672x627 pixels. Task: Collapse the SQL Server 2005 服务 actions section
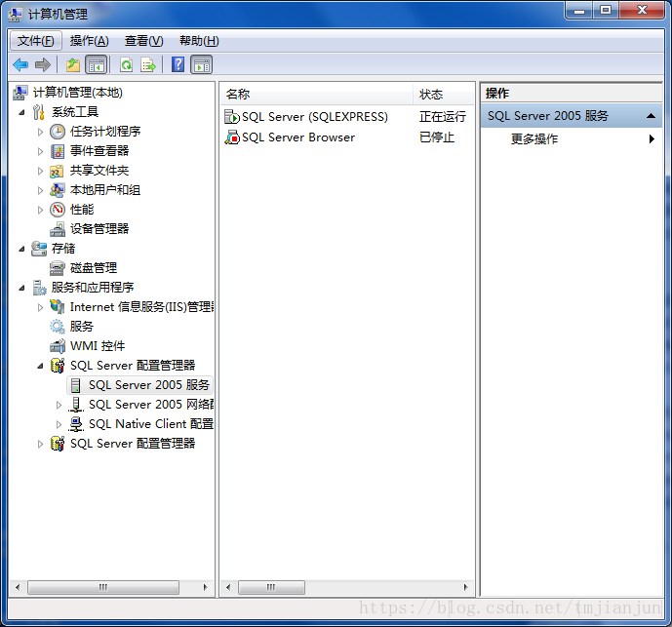tap(651, 116)
